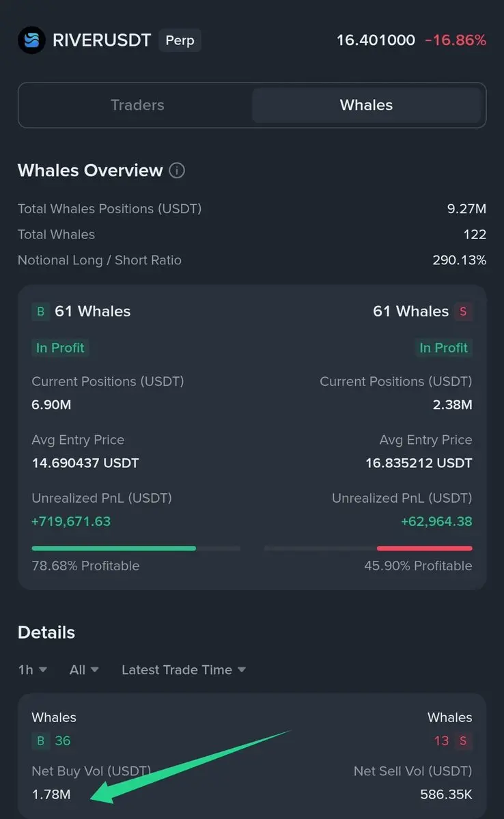
Task: Click the green B buy badge beside 61 Whales
Action: pos(40,311)
